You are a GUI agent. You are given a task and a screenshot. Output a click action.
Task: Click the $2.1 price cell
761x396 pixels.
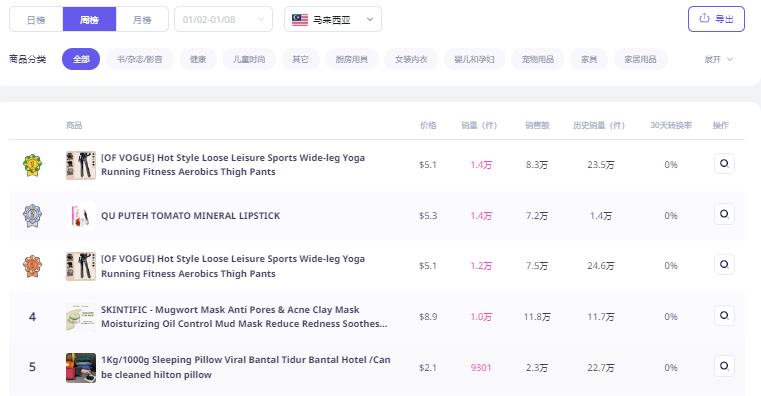point(428,368)
